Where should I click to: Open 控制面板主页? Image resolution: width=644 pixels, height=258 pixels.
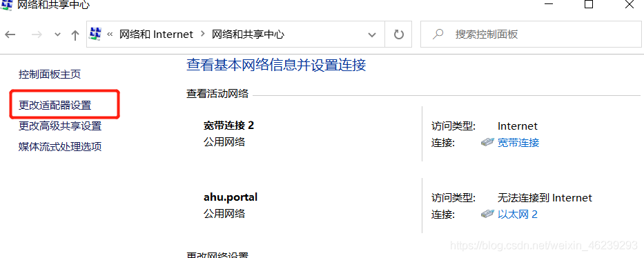[x=50, y=75]
